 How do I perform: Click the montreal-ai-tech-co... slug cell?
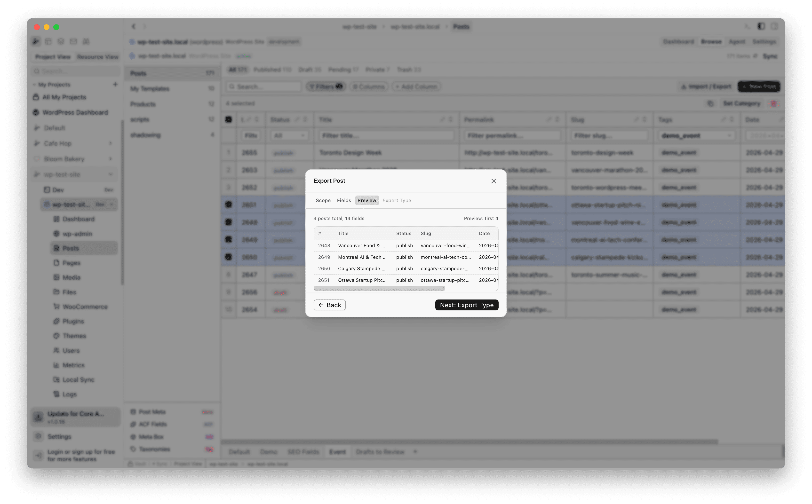tap(446, 257)
